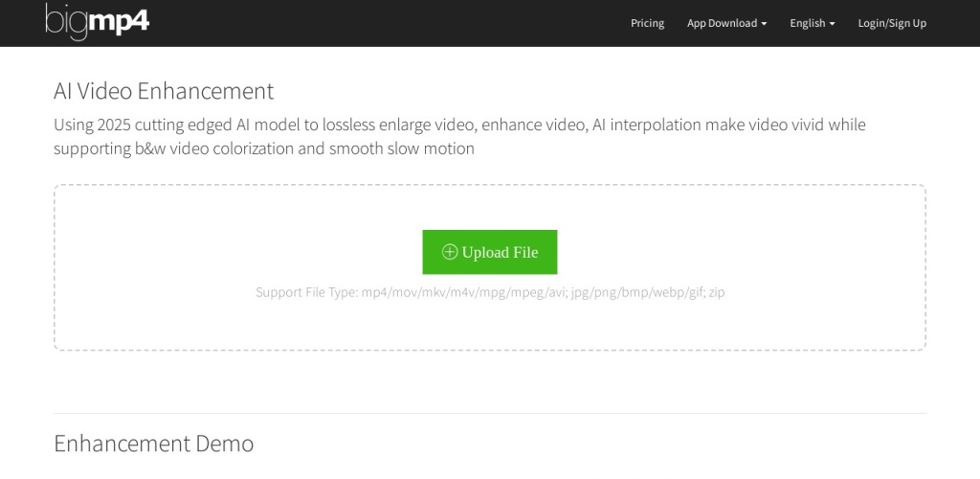
Task: Click the plus circle icon on Upload File
Action: coord(450,252)
